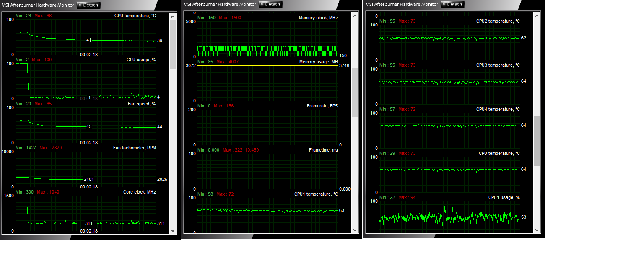Click the Memory clock, MHz graph label

pyautogui.click(x=318, y=18)
